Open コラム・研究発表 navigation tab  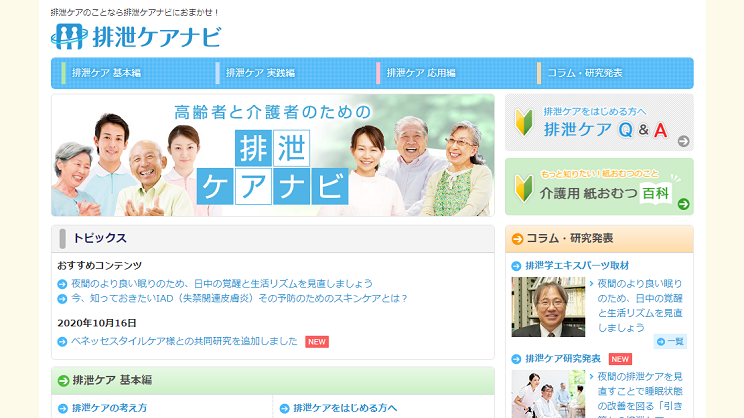point(585,73)
